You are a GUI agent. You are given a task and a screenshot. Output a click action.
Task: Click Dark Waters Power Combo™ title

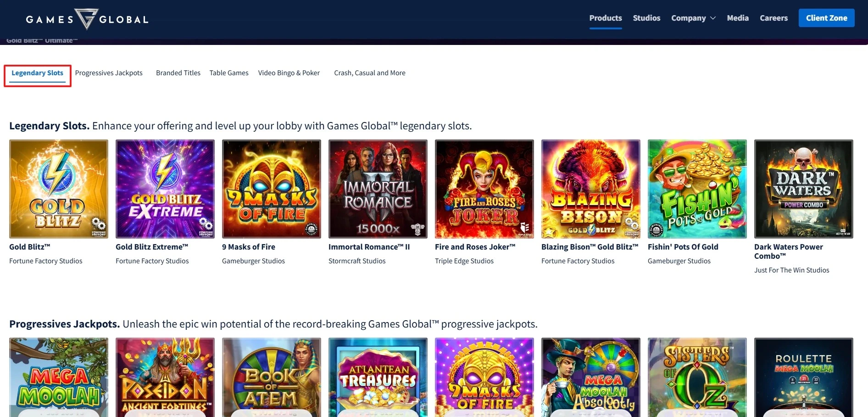pos(789,251)
